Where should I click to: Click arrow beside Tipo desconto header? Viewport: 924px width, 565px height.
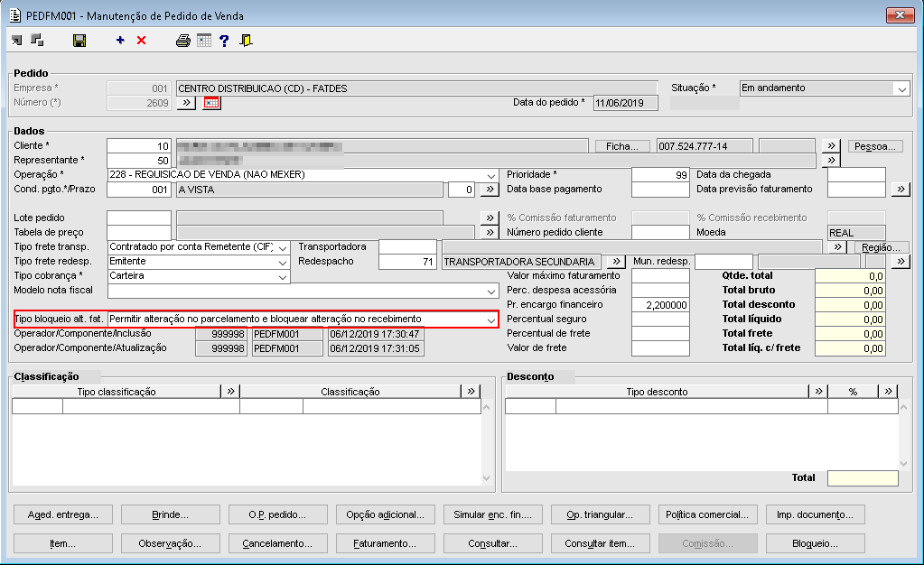[x=818, y=391]
